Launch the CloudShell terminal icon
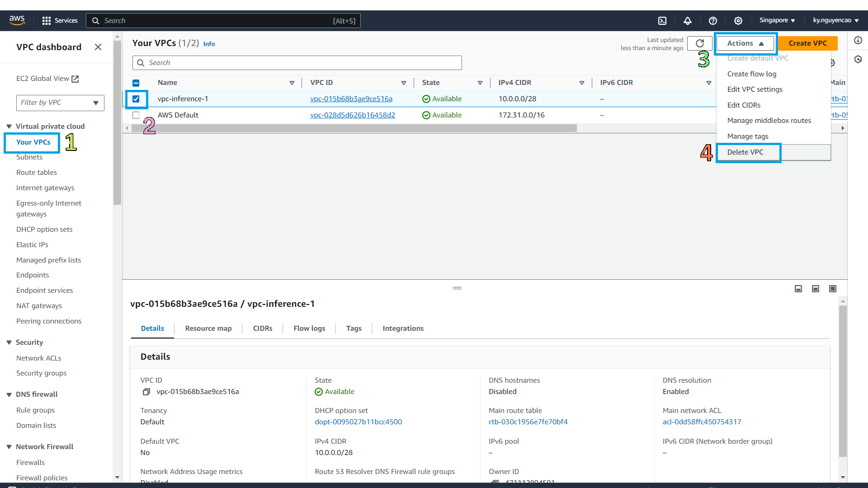Image resolution: width=868 pixels, height=488 pixels. coord(662,20)
